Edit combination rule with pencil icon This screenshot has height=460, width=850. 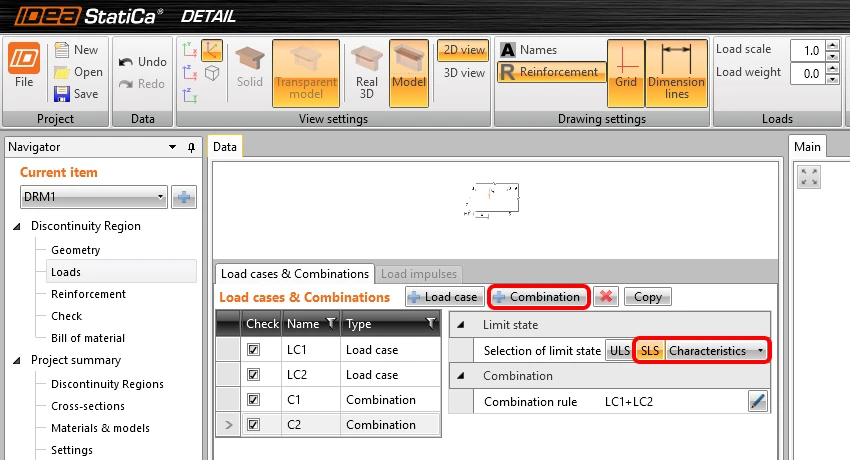(x=758, y=401)
